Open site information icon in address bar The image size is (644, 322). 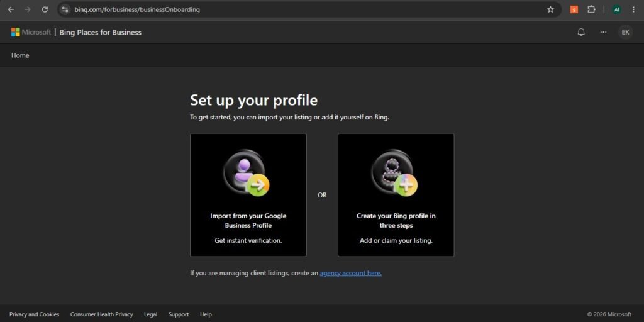pos(65,9)
